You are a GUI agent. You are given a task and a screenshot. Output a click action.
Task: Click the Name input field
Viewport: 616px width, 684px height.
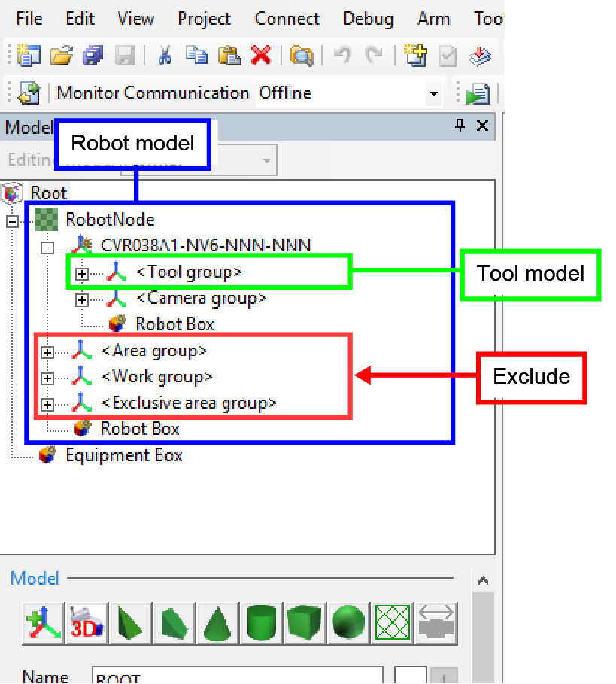coord(237,676)
